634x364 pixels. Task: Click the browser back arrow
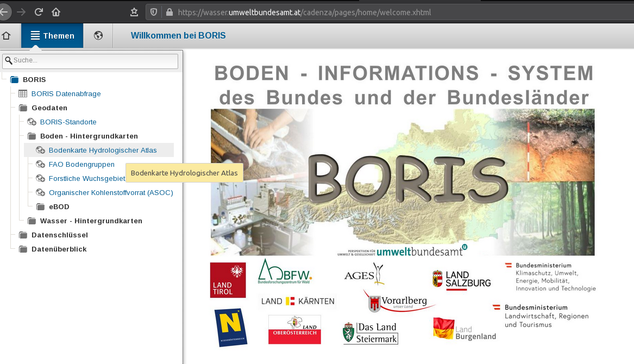click(3, 12)
